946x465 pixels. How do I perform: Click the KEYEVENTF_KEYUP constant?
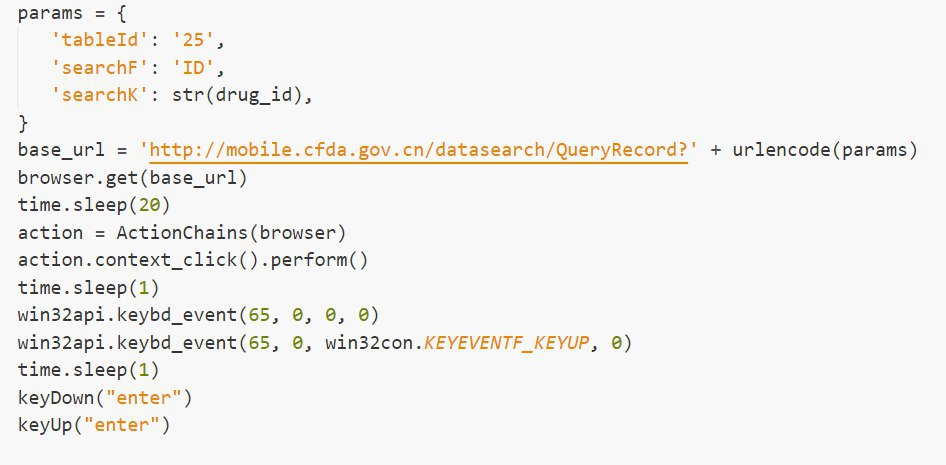(506, 343)
